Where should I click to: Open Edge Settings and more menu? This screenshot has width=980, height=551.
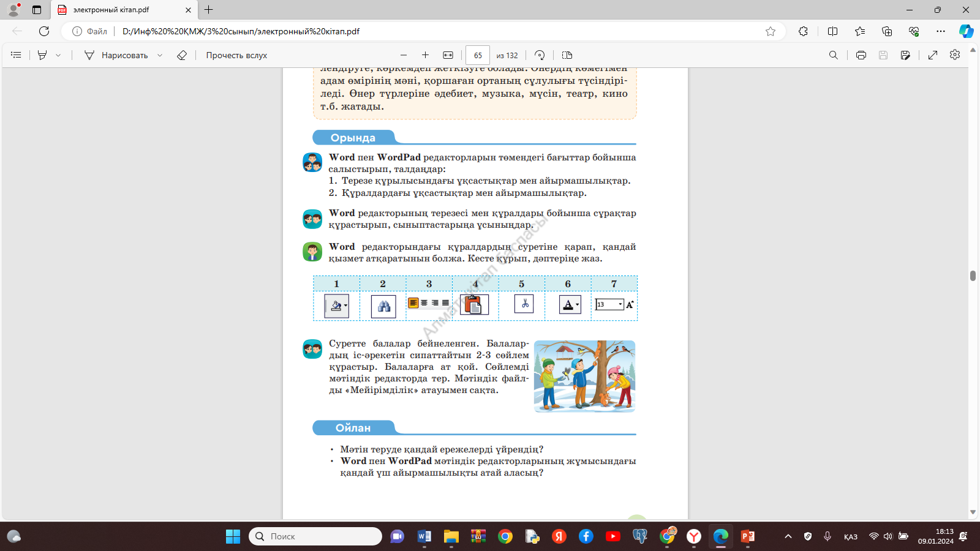pyautogui.click(x=941, y=31)
